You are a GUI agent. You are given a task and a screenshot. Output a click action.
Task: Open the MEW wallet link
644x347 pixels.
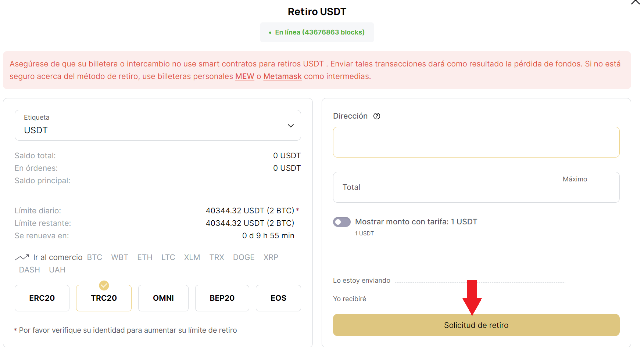tap(245, 76)
